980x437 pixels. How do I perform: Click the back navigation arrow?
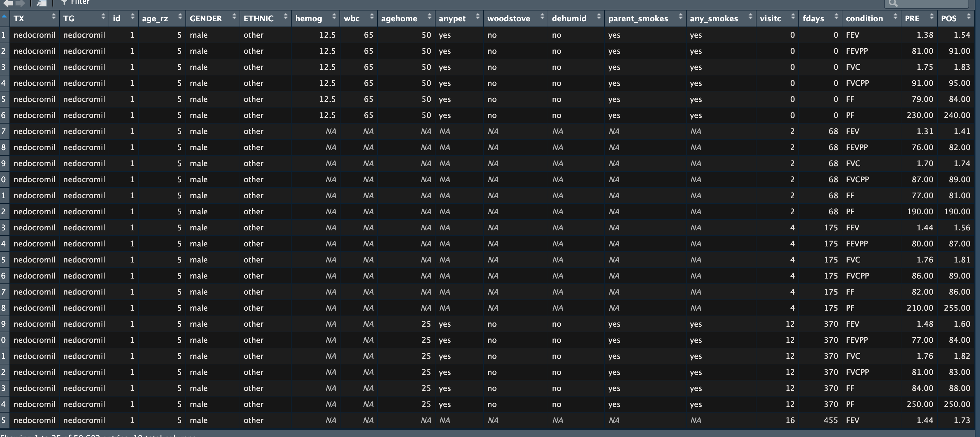8,3
